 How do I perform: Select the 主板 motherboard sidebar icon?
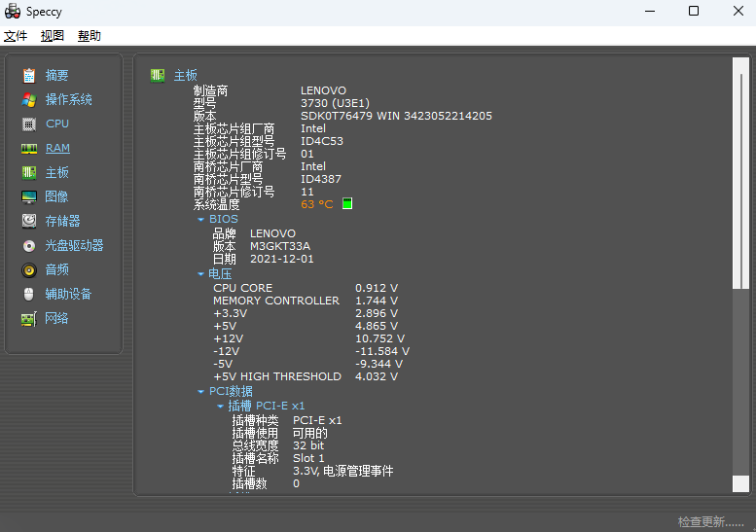click(29, 172)
